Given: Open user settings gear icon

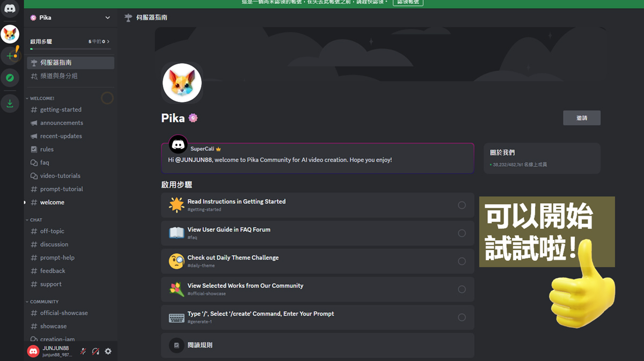Looking at the screenshot, I should pos(108,351).
